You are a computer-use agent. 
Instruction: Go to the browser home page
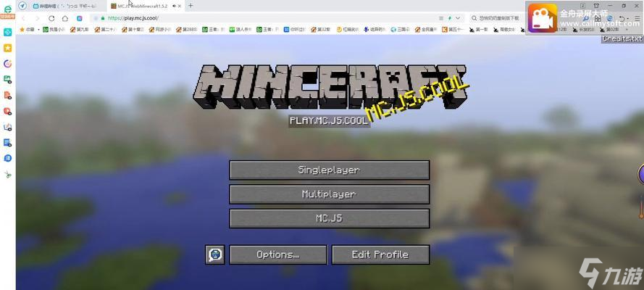[x=65, y=18]
